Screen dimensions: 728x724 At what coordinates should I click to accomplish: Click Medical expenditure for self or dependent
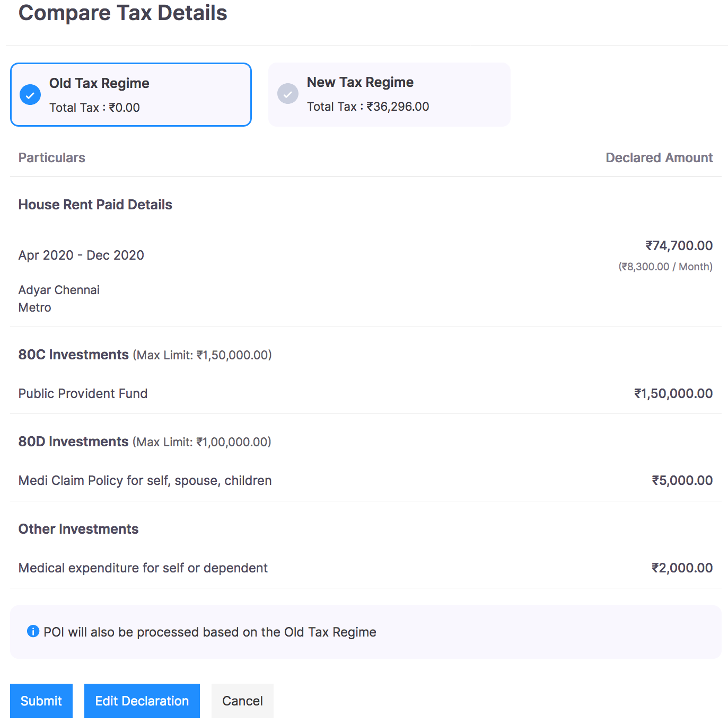(143, 568)
